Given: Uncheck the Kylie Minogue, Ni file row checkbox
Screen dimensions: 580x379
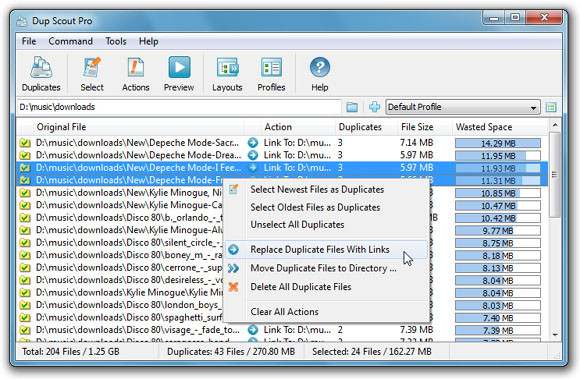Looking at the screenshot, I should click(25, 193).
